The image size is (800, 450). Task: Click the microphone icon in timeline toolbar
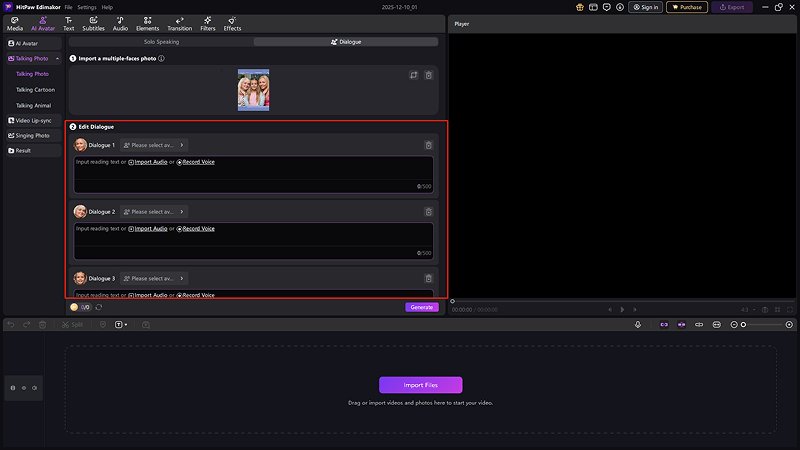[638, 324]
